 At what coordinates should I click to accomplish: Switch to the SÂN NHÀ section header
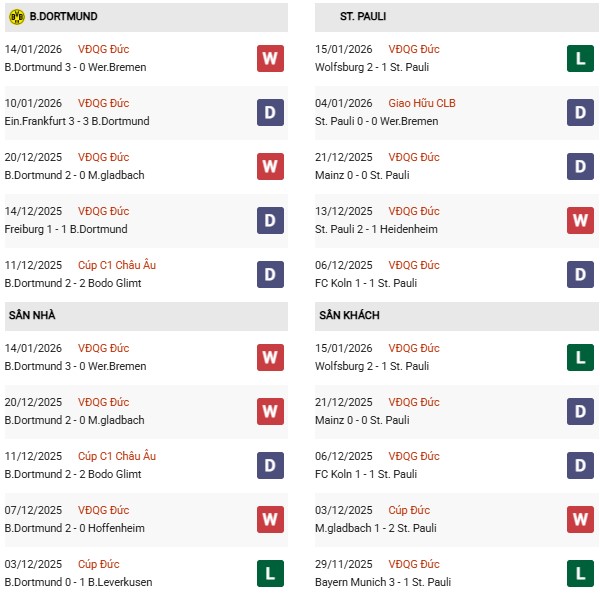(x=32, y=316)
